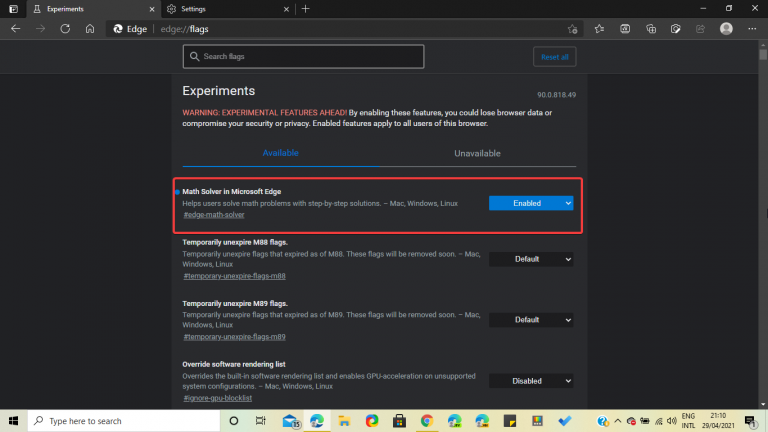Open the Favorites list icon

(x=600, y=29)
